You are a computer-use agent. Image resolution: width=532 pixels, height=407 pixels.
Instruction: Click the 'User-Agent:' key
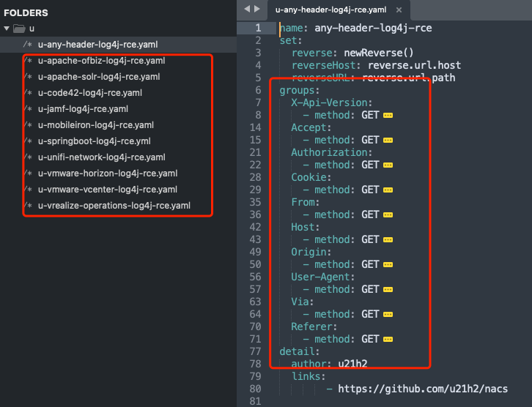coord(323,277)
